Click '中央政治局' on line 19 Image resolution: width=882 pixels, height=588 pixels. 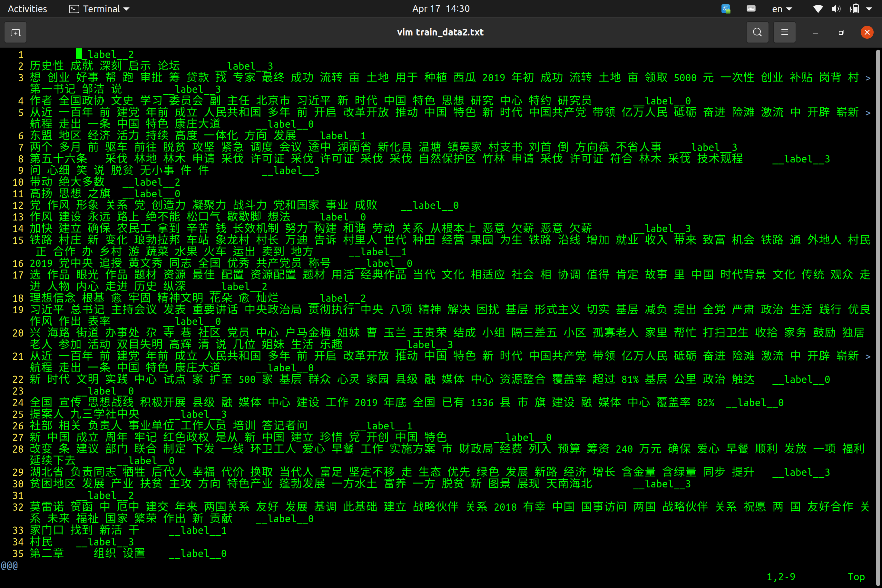[273, 310]
